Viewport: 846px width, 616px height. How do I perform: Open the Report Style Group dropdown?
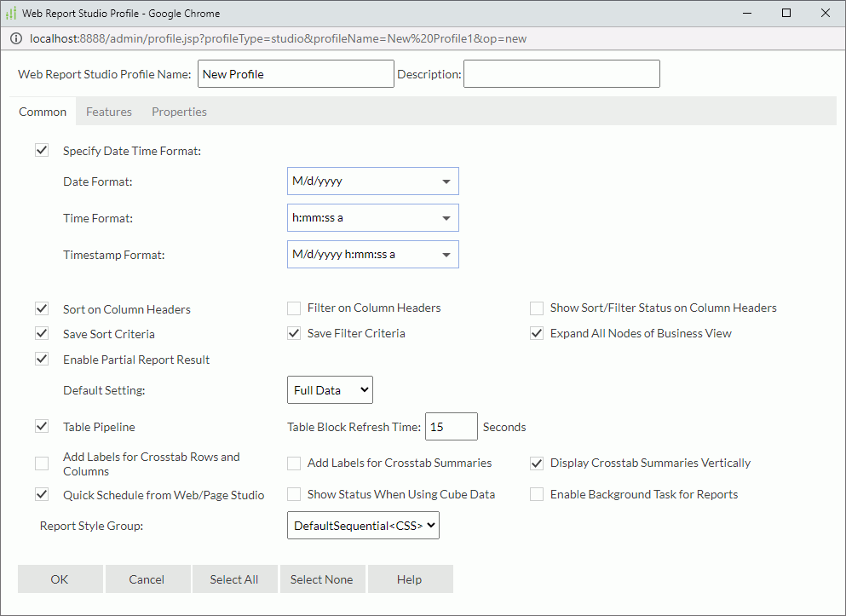[x=363, y=526]
